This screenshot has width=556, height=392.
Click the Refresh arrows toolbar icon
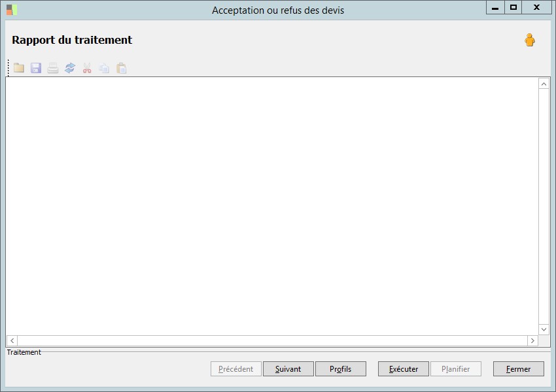70,68
